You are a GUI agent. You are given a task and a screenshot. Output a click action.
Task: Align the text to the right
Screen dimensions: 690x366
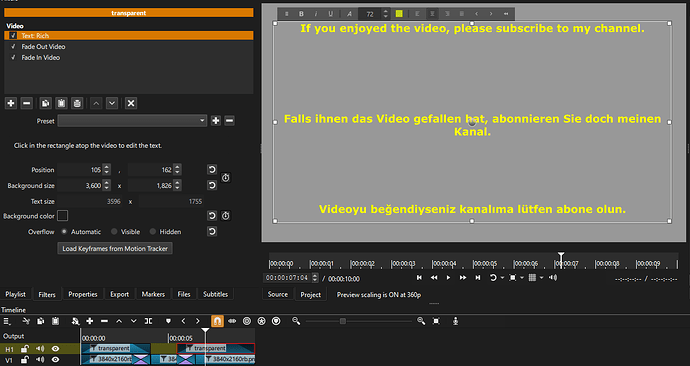[447, 14]
